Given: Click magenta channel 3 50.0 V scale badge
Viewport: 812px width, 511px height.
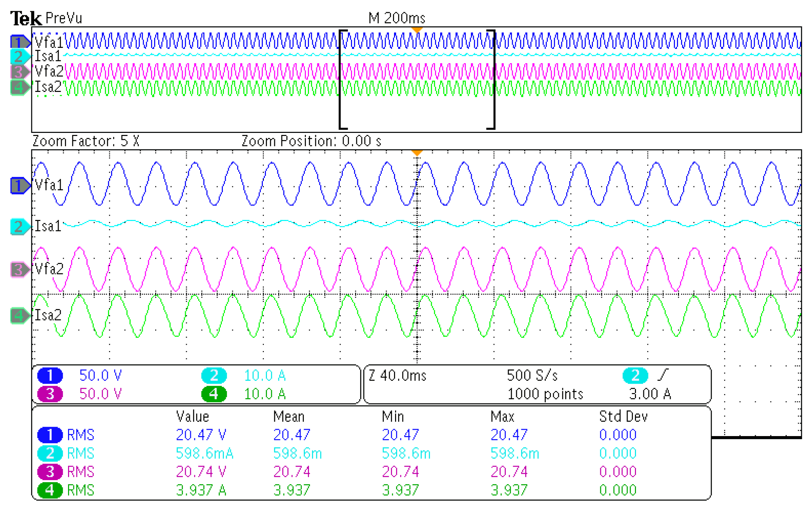Looking at the screenshot, I should click(50, 394).
